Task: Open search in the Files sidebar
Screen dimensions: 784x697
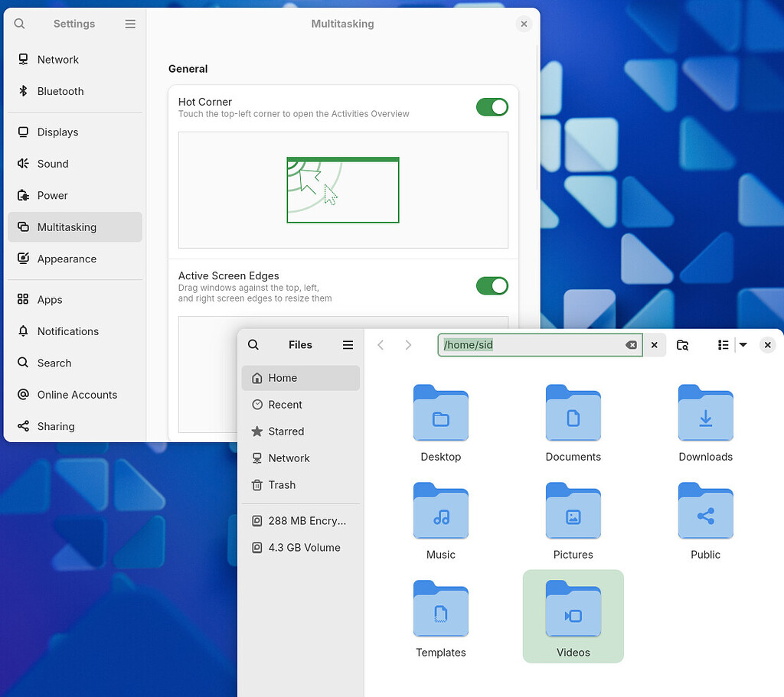Action: coord(253,344)
